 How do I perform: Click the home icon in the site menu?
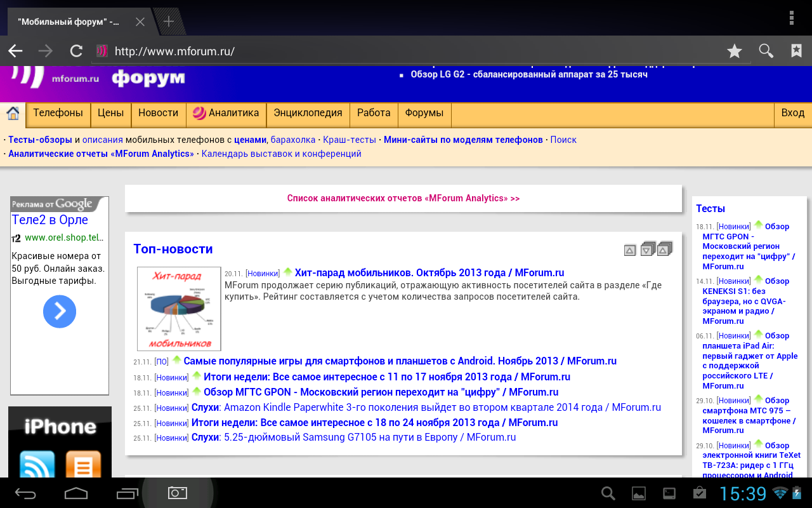[x=12, y=114]
